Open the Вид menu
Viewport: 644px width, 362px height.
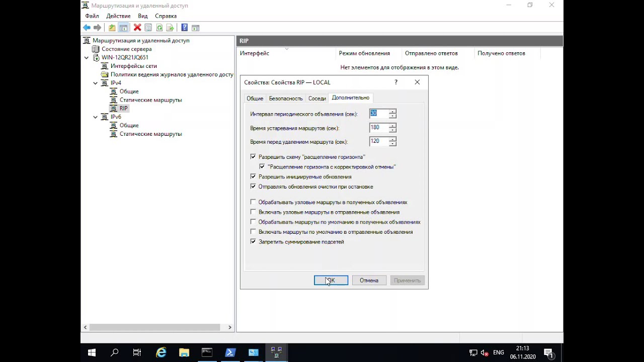point(143,16)
